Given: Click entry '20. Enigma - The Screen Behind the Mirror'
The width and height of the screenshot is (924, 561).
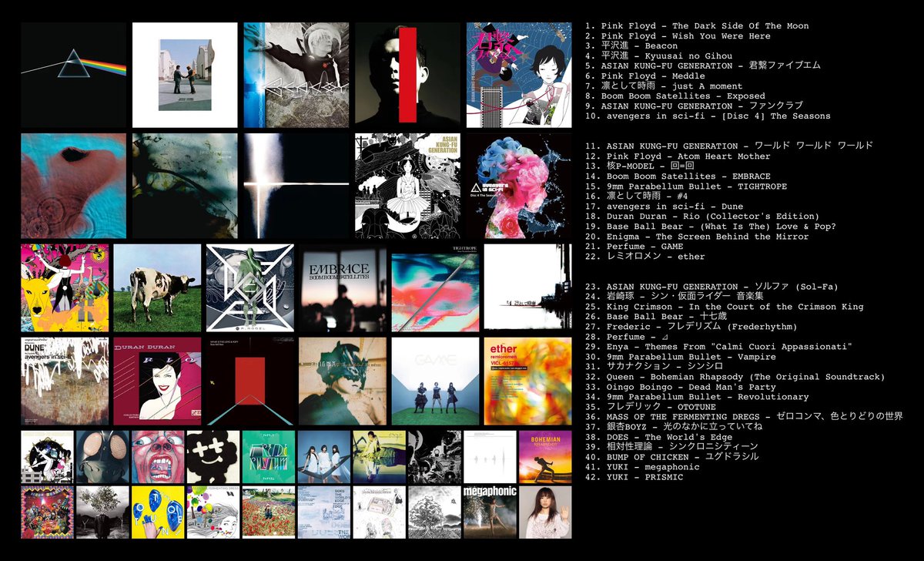Looking at the screenshot, I should click(x=697, y=236).
